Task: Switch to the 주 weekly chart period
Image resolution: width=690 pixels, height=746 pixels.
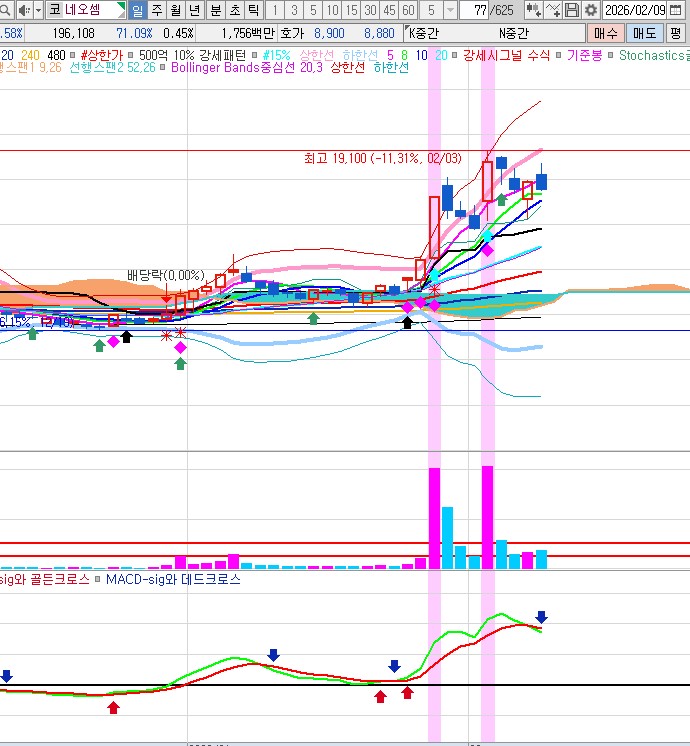Action: [x=157, y=10]
